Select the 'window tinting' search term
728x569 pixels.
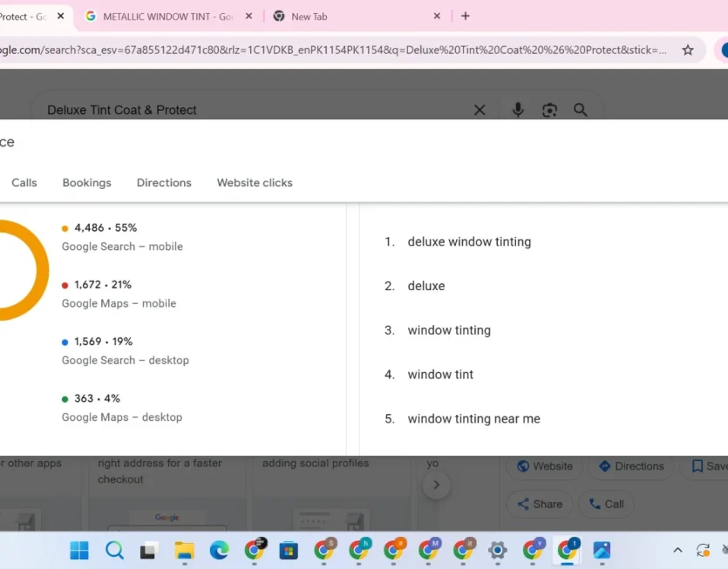[x=449, y=330]
